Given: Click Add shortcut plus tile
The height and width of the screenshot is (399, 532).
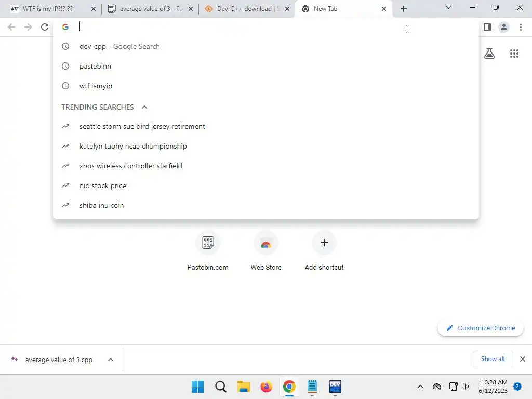Looking at the screenshot, I should click(x=324, y=251).
